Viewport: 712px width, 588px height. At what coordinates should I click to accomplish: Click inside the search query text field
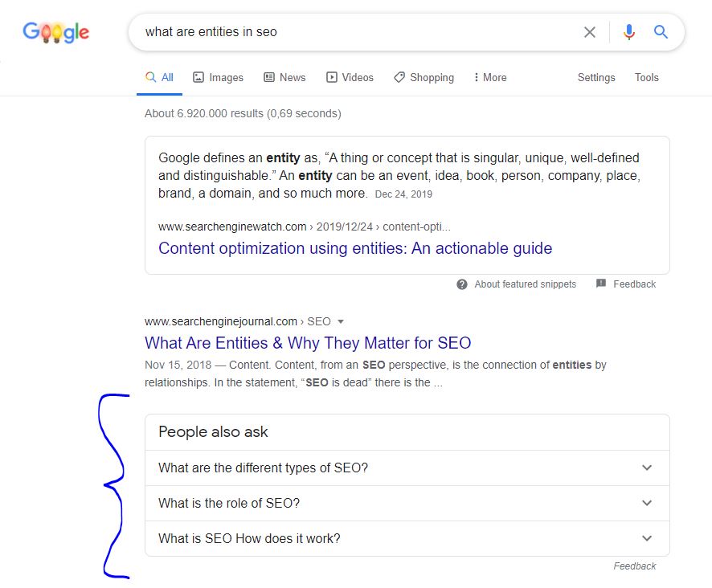point(358,32)
